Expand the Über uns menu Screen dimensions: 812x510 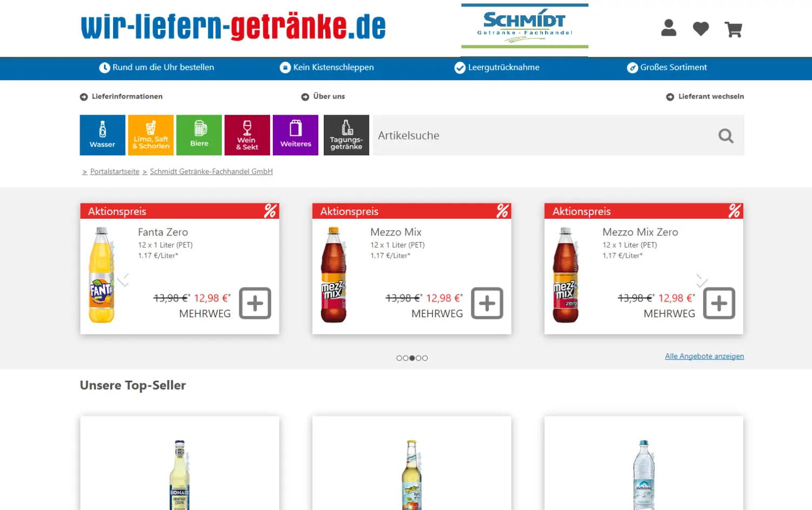point(323,96)
